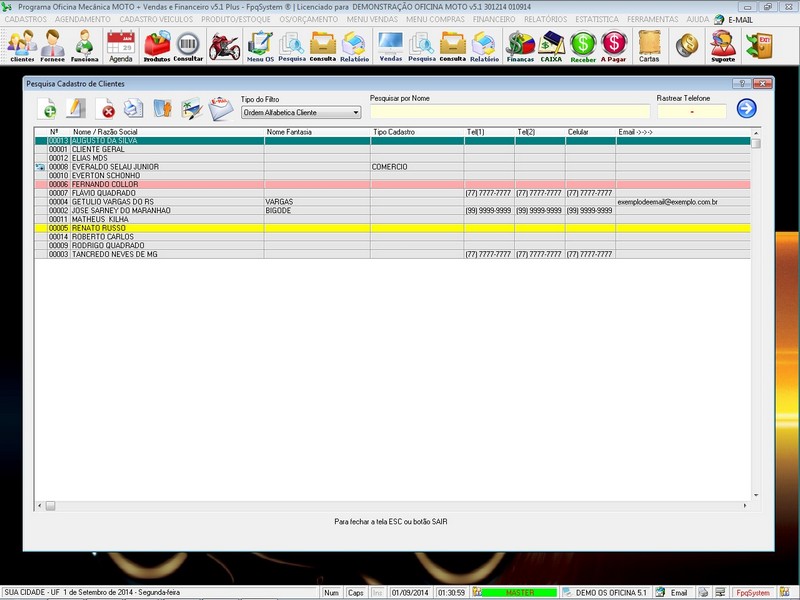Click the Rastrear Telefone field
The width and height of the screenshot is (800, 600).
[691, 112]
